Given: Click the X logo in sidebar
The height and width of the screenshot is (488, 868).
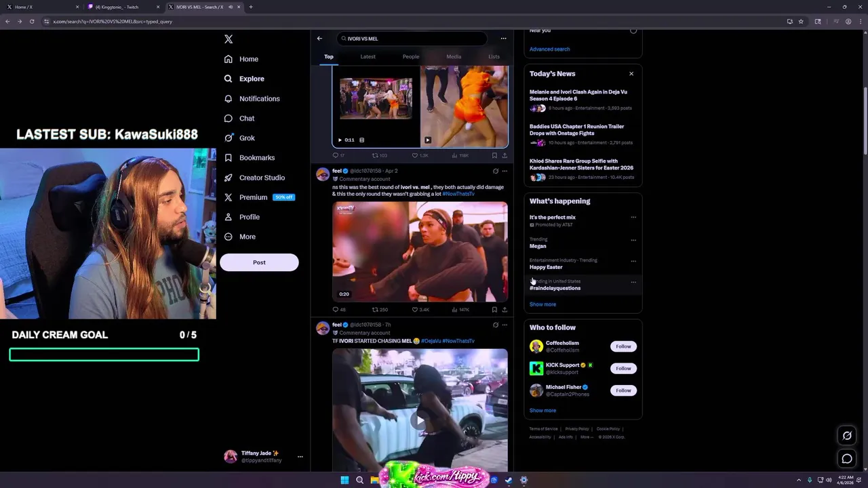Looking at the screenshot, I should [229, 39].
